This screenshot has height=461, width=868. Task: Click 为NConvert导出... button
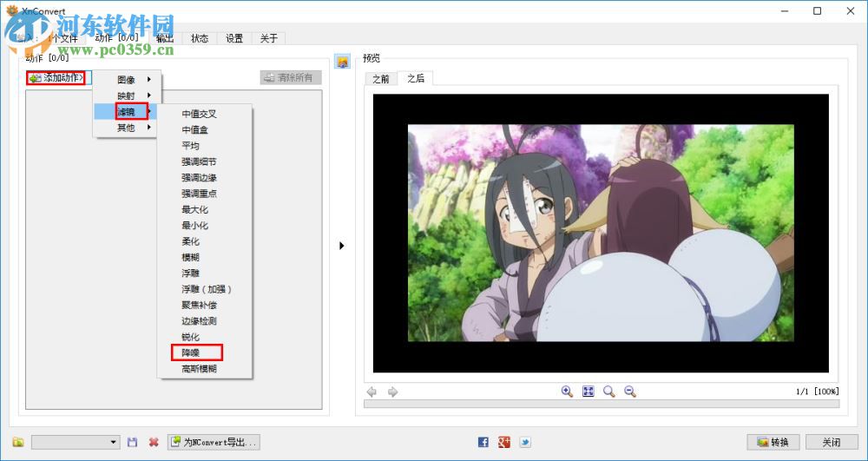(x=214, y=442)
